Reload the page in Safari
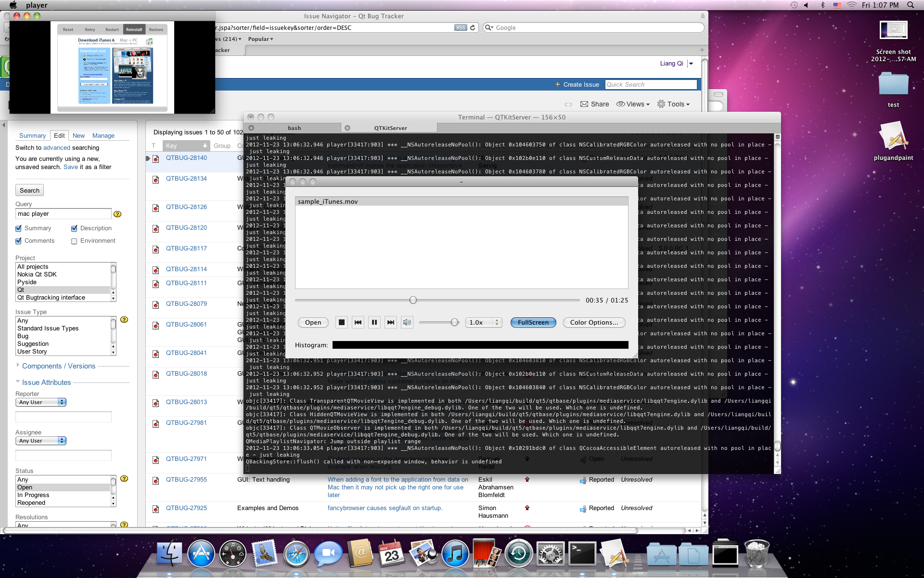This screenshot has height=578, width=924. (473, 27)
